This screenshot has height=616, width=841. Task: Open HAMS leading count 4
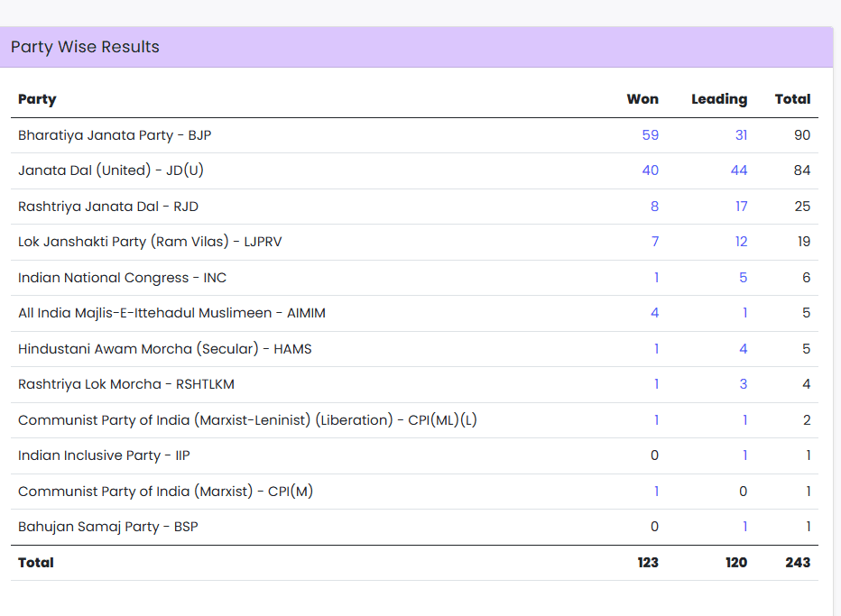(x=743, y=349)
